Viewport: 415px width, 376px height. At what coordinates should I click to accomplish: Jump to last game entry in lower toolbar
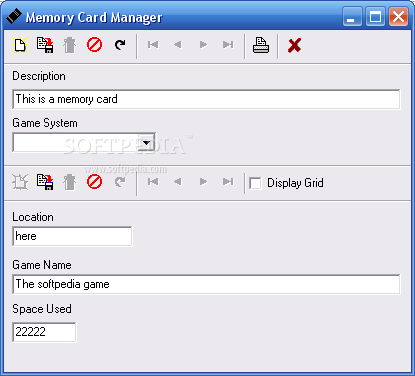point(228,182)
